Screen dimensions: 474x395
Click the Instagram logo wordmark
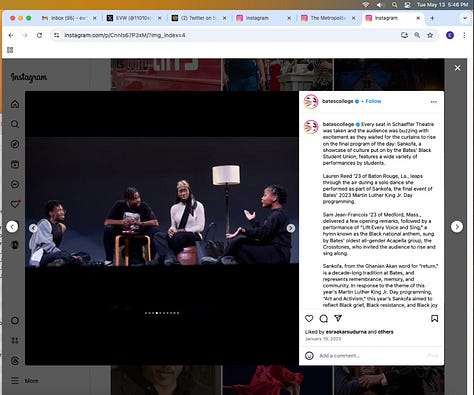(x=29, y=77)
